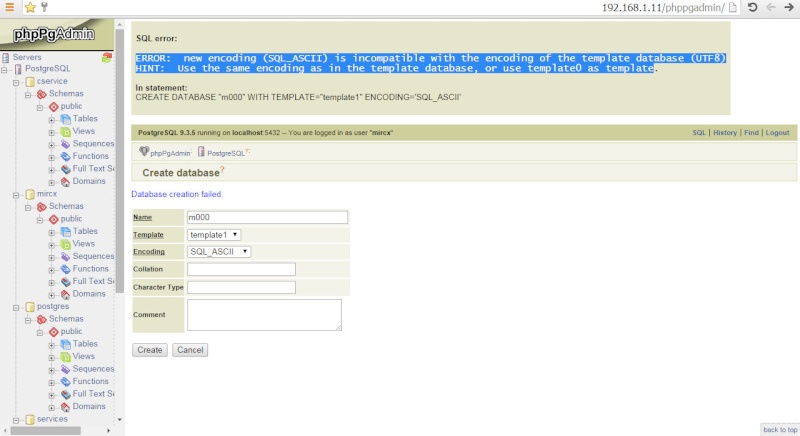Click Functions icon under cservice

65,157
